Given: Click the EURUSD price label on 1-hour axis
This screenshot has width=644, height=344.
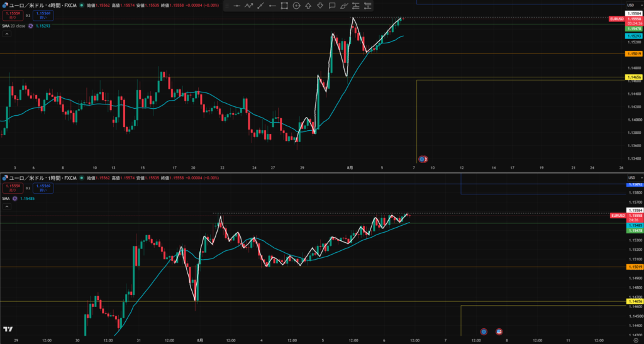Looking at the screenshot, I should tap(618, 216).
